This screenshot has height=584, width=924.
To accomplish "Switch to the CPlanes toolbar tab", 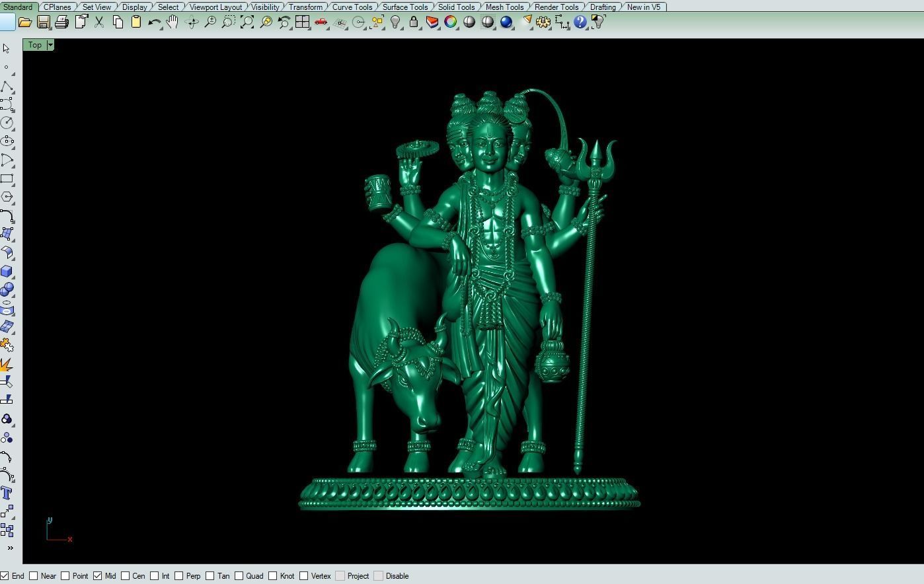I will (58, 7).
